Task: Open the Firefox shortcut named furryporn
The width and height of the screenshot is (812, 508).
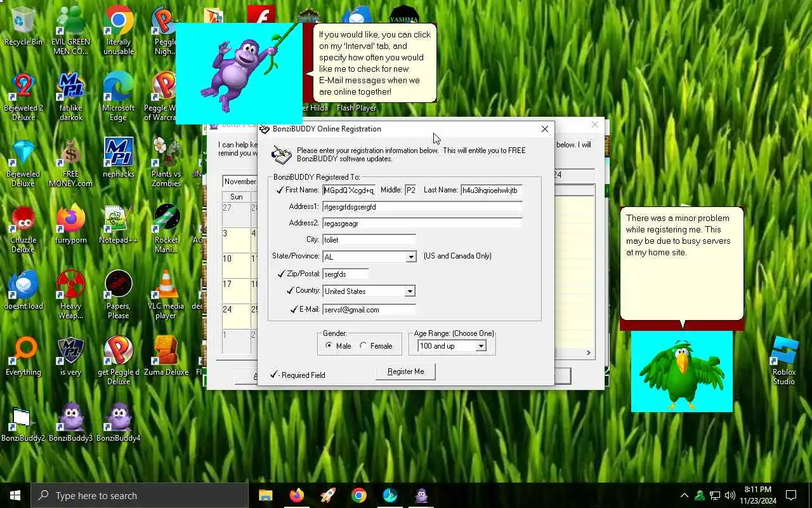Action: point(70,224)
